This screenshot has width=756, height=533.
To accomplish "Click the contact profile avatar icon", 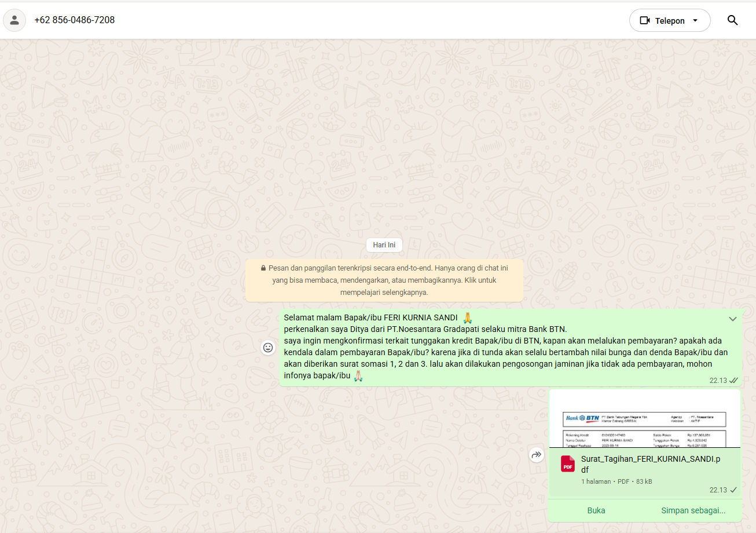I will (x=14, y=20).
